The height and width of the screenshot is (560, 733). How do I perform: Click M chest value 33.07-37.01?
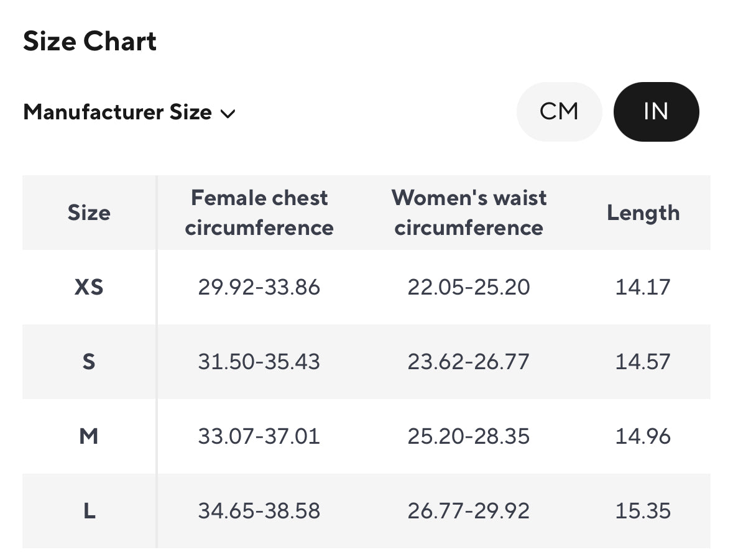[259, 436]
